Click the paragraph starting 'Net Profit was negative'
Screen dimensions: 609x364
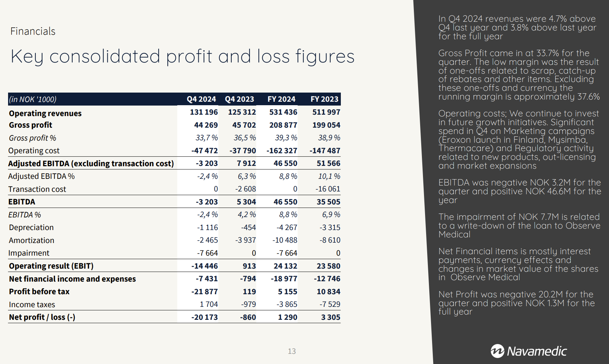click(517, 303)
